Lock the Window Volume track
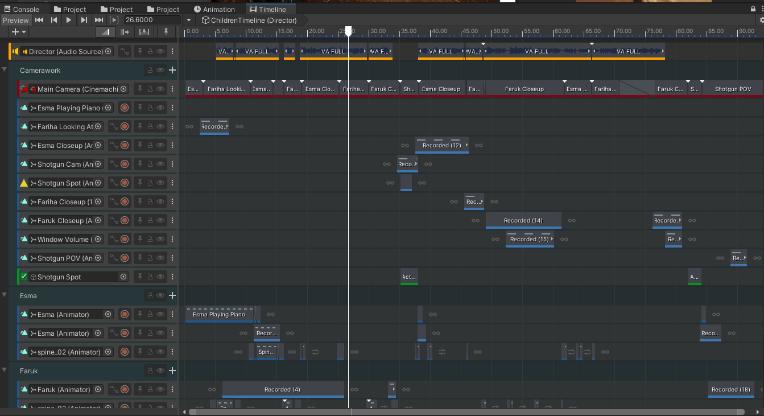 pyautogui.click(x=150, y=239)
